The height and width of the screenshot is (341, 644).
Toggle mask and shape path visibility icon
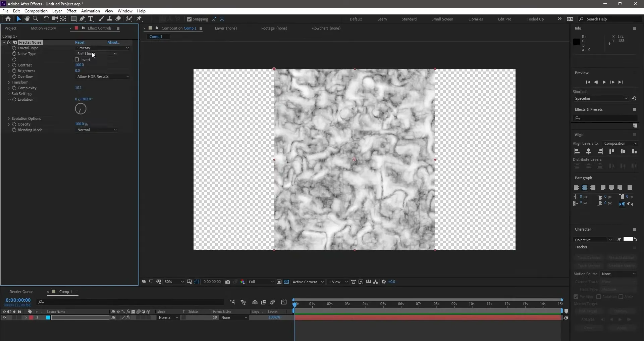click(197, 282)
